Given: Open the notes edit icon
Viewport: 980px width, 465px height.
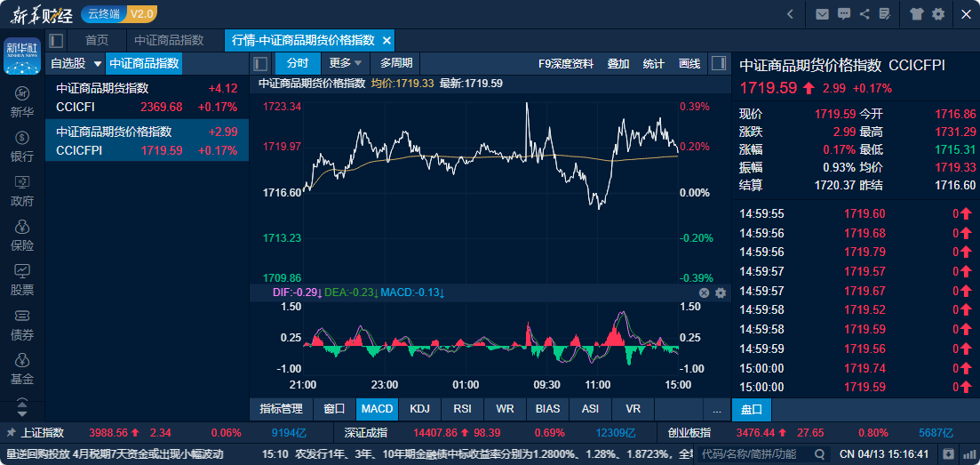Looking at the screenshot, I should (884, 14).
